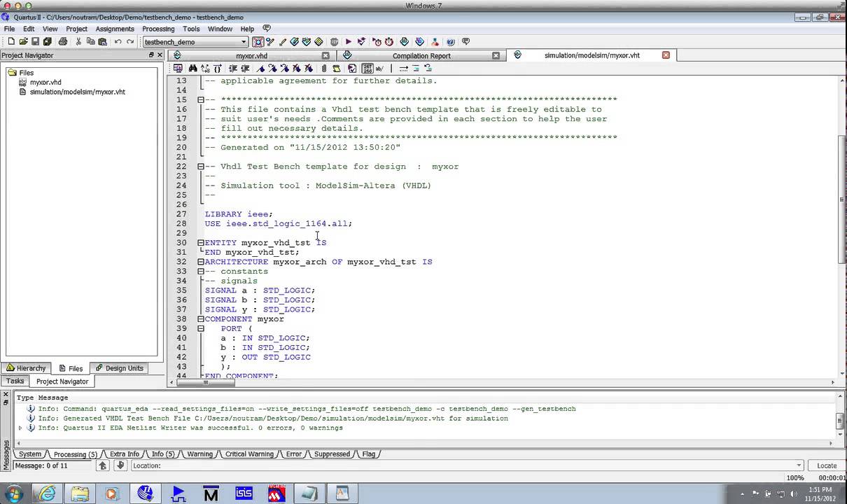
Task: Switch to the Compilation Report tab
Action: point(421,55)
